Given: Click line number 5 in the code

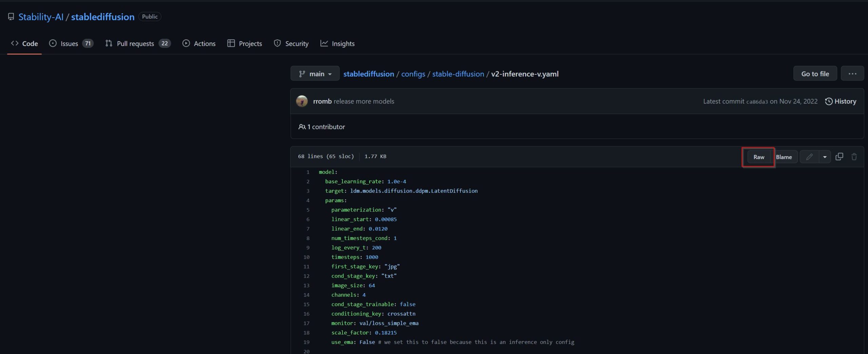Looking at the screenshot, I should tap(308, 210).
